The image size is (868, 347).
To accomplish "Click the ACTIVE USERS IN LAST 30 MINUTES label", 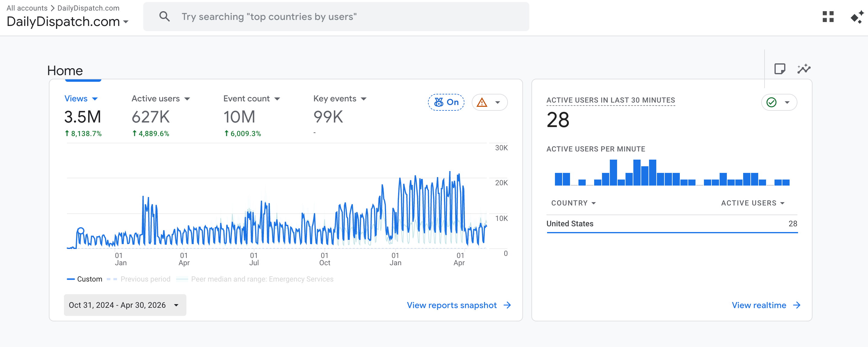I will tap(610, 100).
